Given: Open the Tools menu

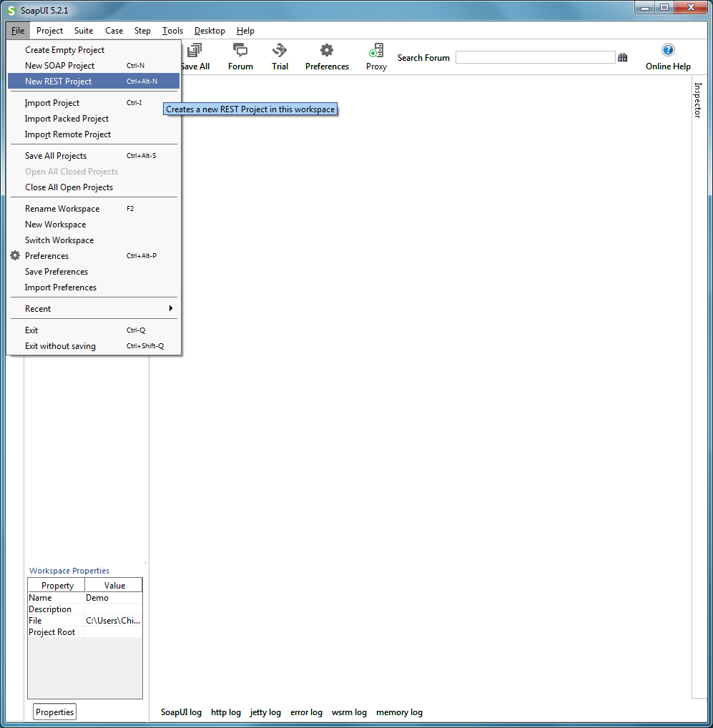Looking at the screenshot, I should pos(172,31).
